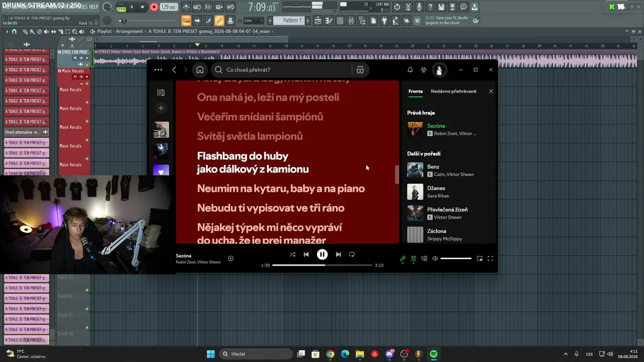
Task: Toggle Spotify shuffle
Action: coord(293,254)
